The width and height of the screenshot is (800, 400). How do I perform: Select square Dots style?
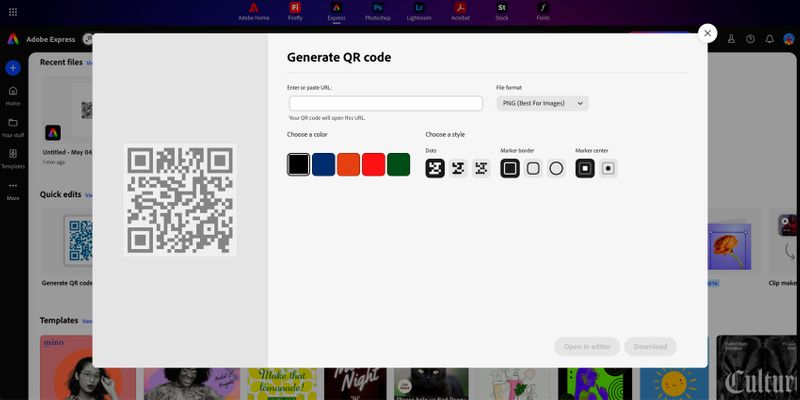point(435,168)
